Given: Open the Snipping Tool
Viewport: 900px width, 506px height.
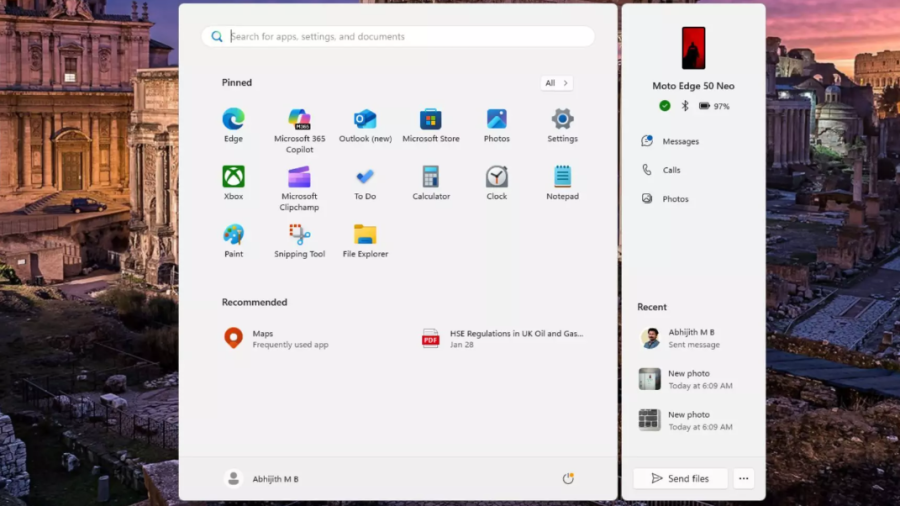Looking at the screenshot, I should [x=299, y=240].
